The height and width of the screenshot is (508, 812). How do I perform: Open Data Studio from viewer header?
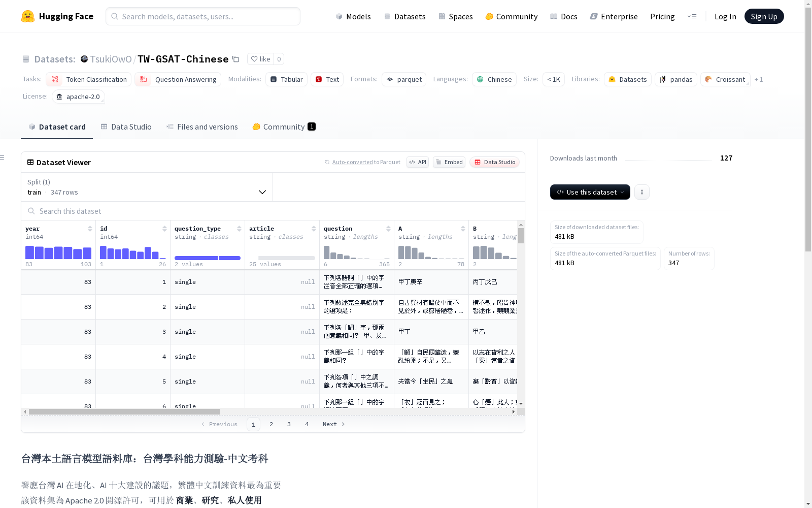pyautogui.click(x=494, y=162)
